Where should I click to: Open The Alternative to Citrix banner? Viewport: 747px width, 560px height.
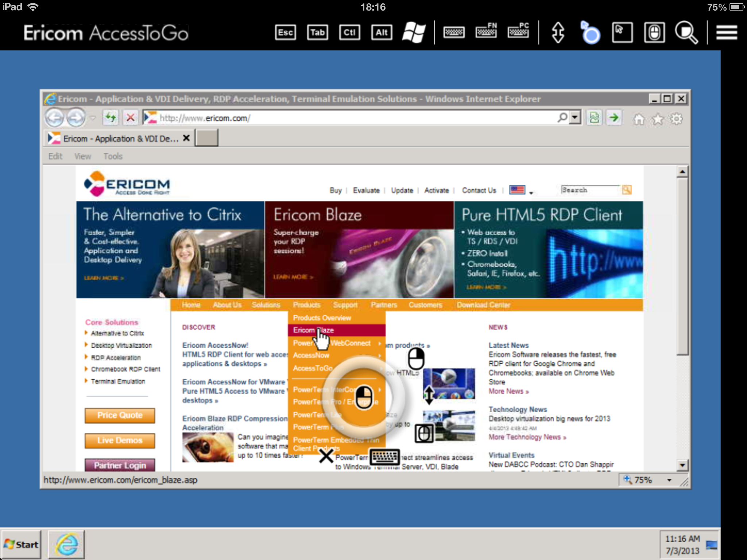pyautogui.click(x=170, y=250)
